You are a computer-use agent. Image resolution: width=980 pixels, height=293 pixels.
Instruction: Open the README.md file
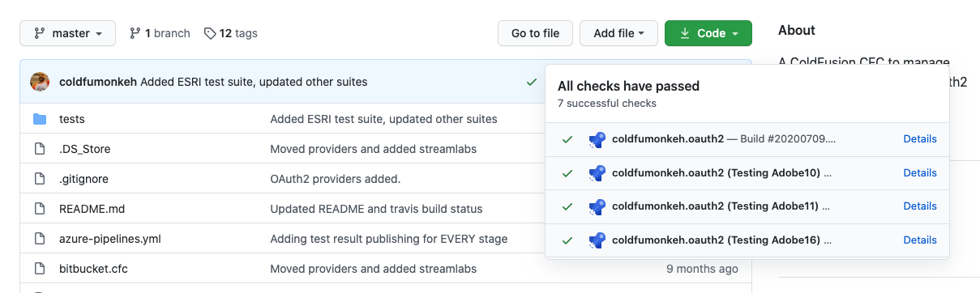tap(92, 209)
